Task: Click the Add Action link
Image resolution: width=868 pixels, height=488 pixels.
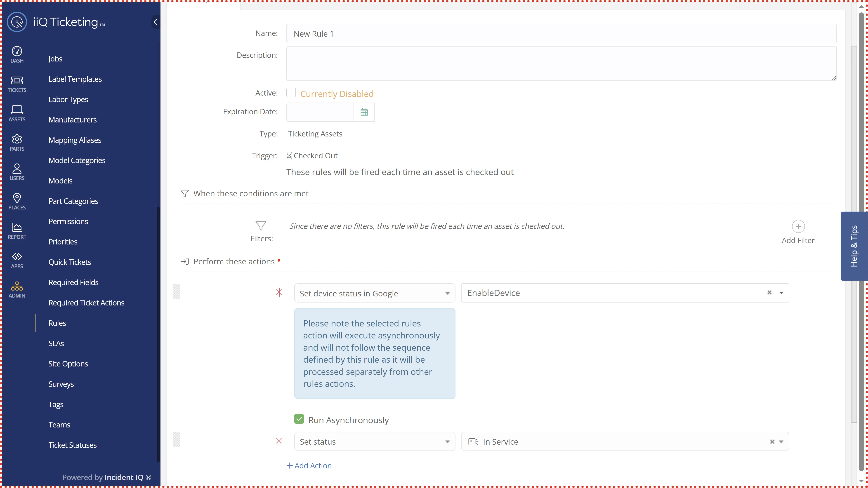Action: point(309,465)
